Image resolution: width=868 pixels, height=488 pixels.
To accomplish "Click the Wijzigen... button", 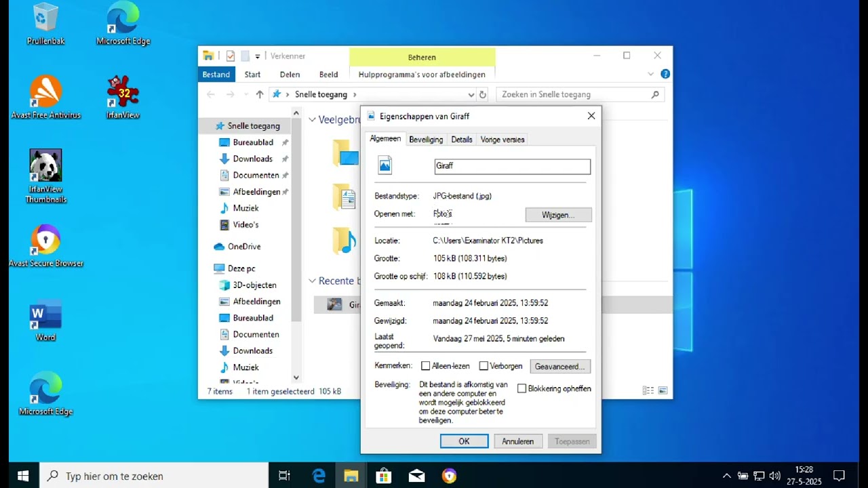I will pos(558,215).
